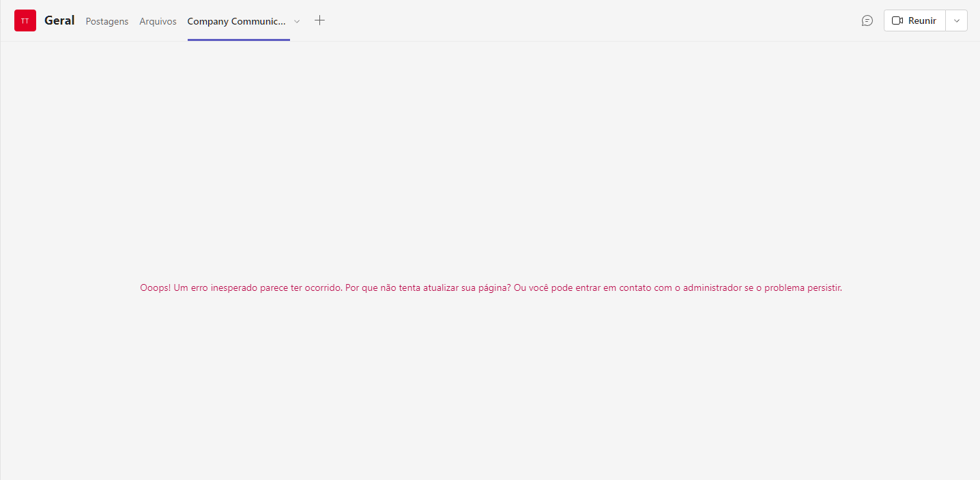The width and height of the screenshot is (980, 480).
Task: Start a meeting with the Reunir button
Action: (914, 20)
